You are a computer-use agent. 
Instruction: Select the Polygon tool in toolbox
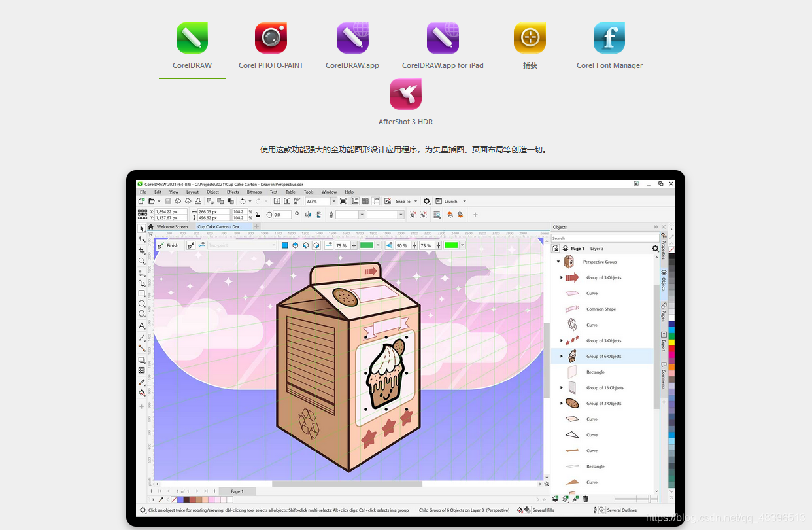point(141,313)
